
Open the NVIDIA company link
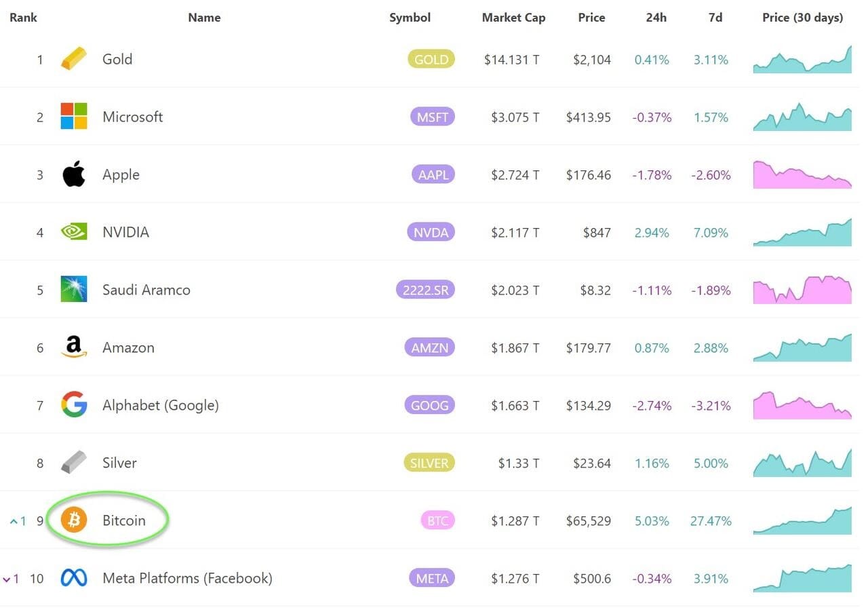pos(125,232)
